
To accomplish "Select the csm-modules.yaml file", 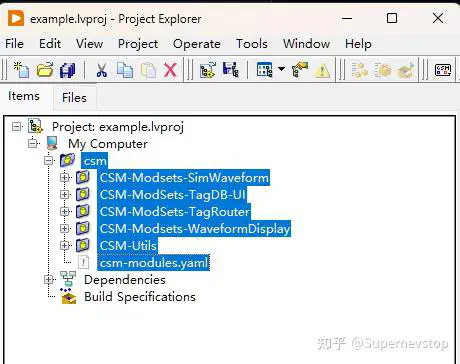I will click(x=154, y=263).
